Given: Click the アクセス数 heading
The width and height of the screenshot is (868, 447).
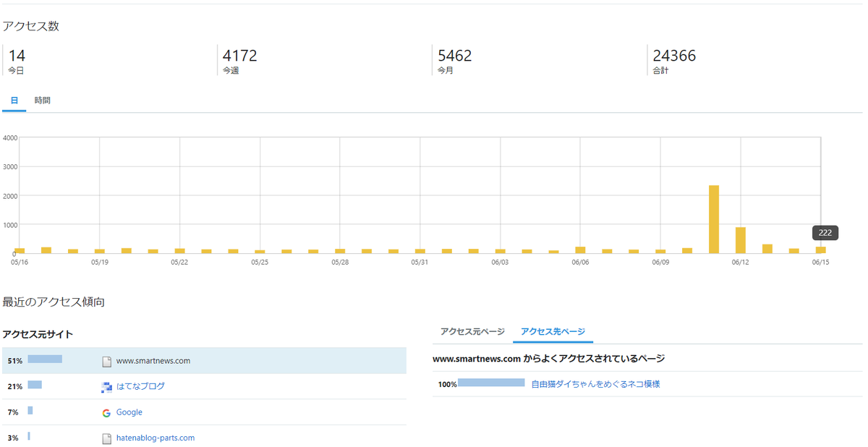Looking at the screenshot, I should click(x=30, y=26).
